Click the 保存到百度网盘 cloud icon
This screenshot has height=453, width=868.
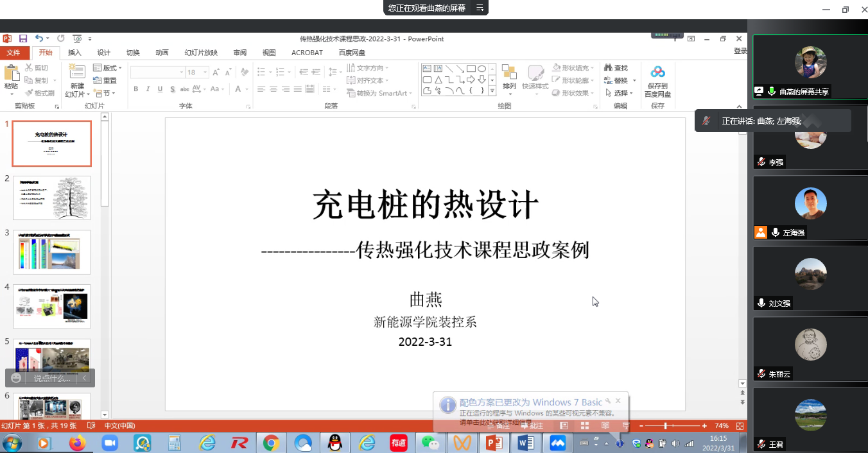pyautogui.click(x=657, y=72)
